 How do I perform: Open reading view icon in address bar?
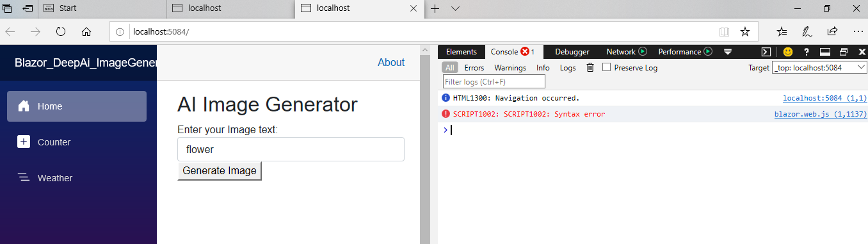(724, 31)
